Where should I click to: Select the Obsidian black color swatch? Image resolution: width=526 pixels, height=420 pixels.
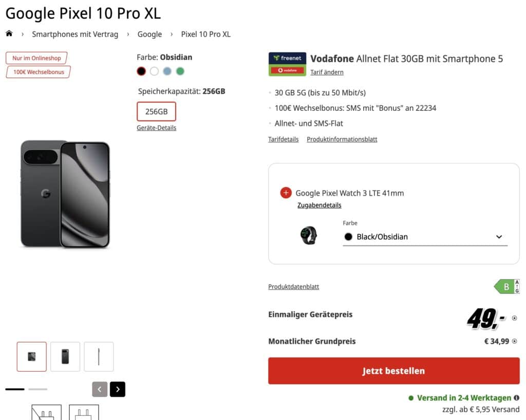(x=141, y=71)
